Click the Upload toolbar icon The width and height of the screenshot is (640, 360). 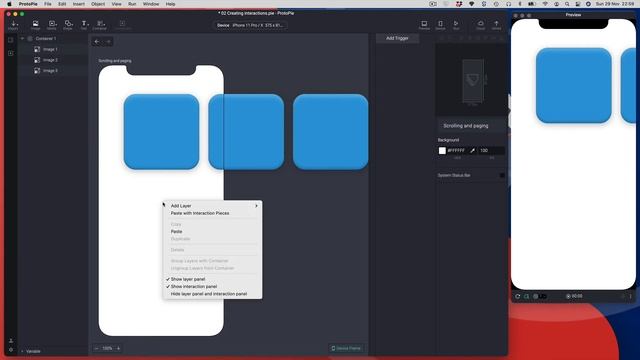(x=496, y=25)
